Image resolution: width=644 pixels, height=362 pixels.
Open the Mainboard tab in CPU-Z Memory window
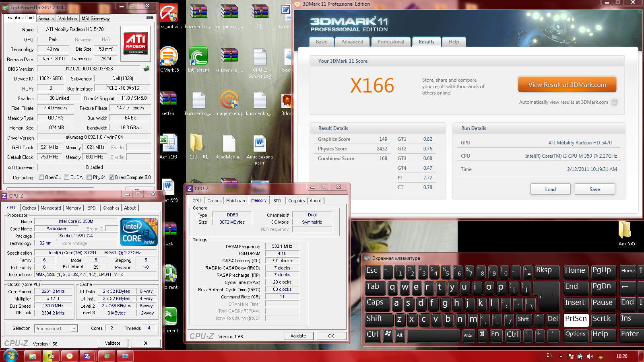[x=236, y=201]
